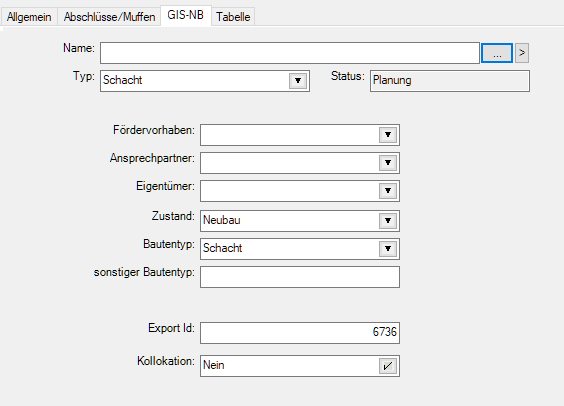Expand the Eigentümer dropdown arrow
The image size is (564, 406).
pyautogui.click(x=388, y=191)
